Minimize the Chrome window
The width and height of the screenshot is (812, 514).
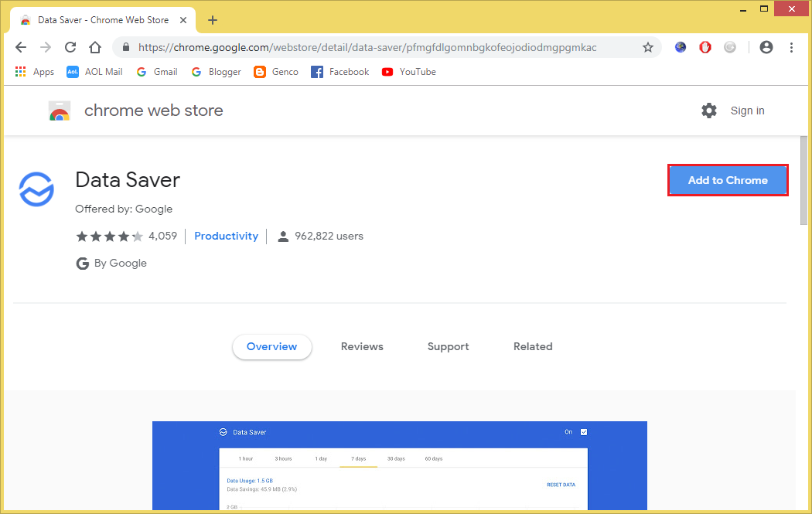point(743,9)
